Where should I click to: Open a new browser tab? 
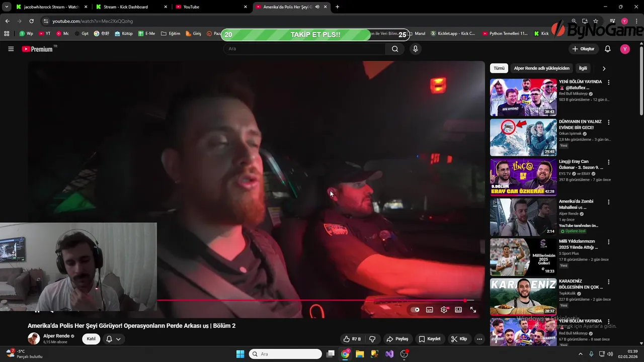coord(337,7)
